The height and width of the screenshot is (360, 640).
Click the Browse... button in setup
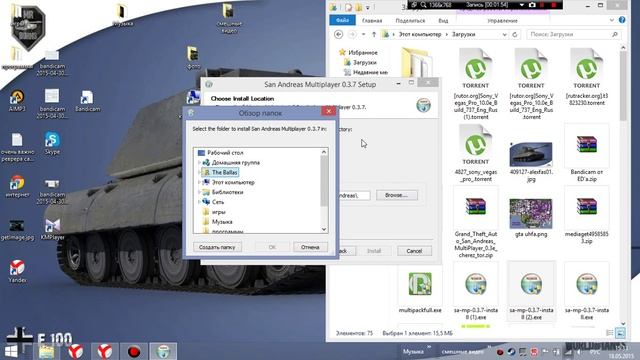click(x=397, y=195)
